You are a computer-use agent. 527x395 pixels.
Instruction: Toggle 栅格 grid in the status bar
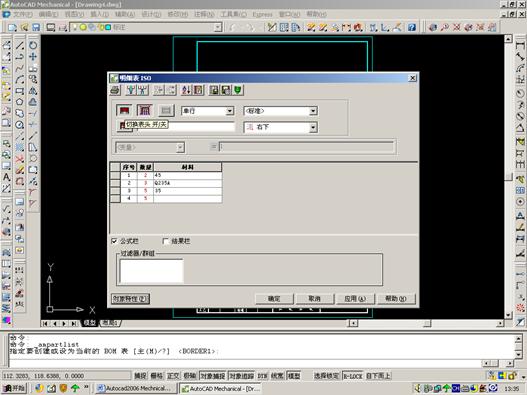pyautogui.click(x=157, y=376)
